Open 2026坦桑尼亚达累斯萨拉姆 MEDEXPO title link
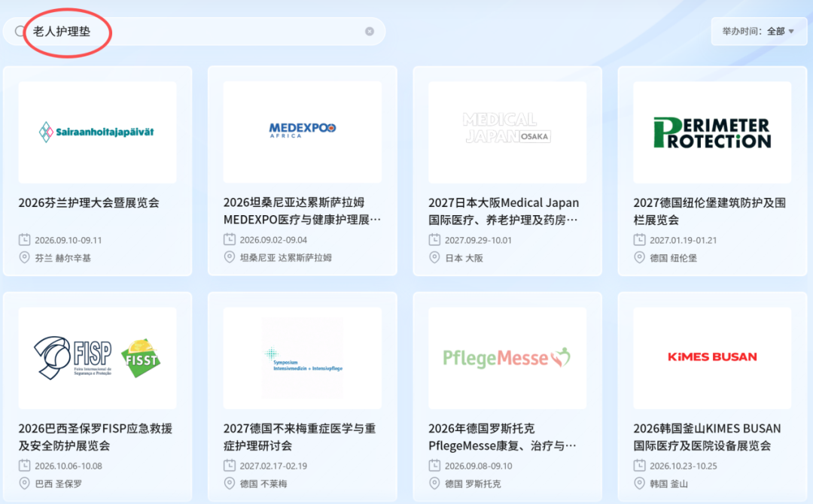The image size is (813, 504). [x=303, y=211]
